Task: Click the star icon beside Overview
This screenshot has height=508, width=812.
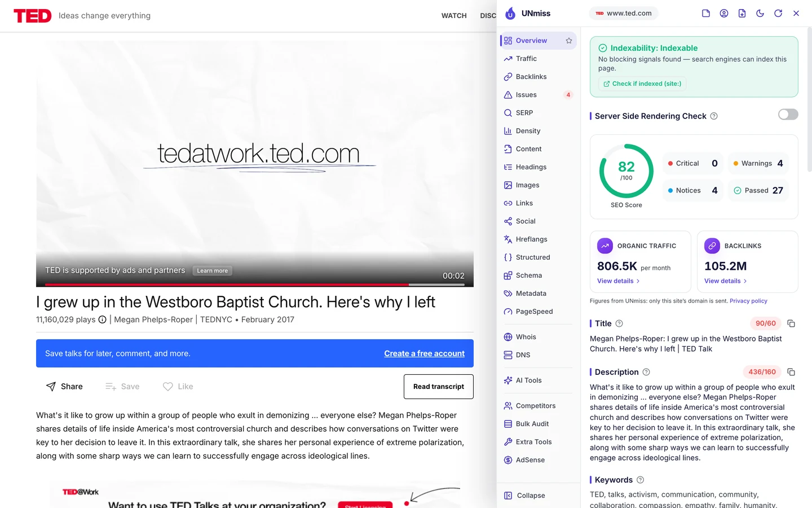Action: (x=569, y=41)
